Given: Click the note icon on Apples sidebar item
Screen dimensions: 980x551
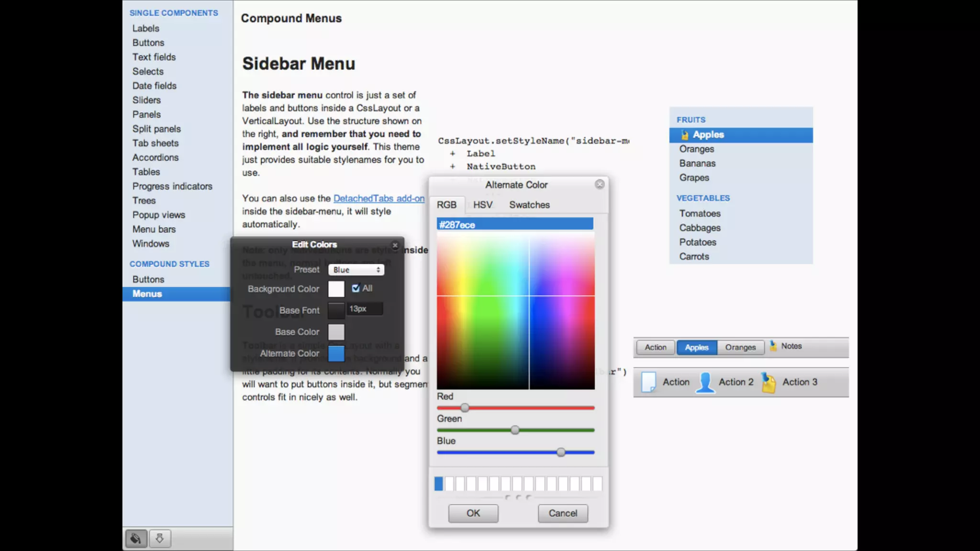Looking at the screenshot, I should tap(685, 135).
